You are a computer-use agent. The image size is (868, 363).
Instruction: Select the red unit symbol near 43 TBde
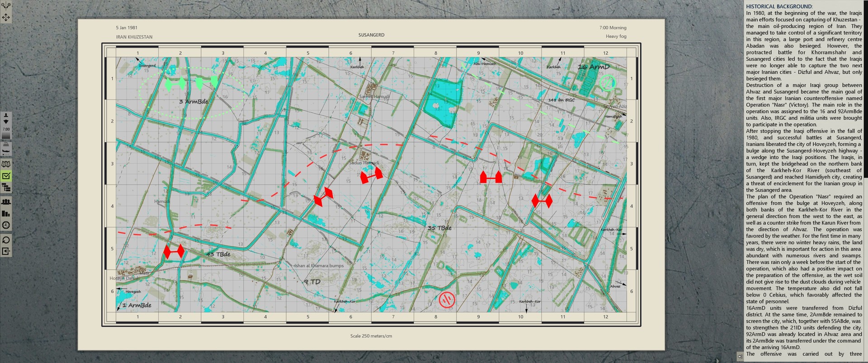174,251
